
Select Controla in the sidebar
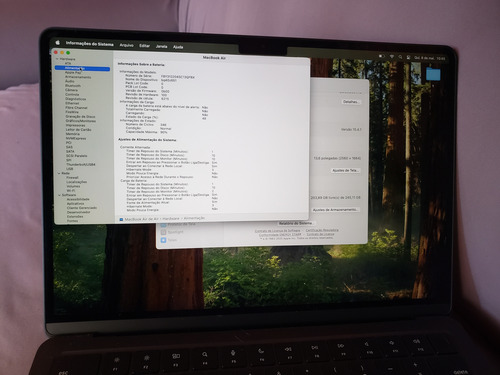pyautogui.click(x=72, y=94)
